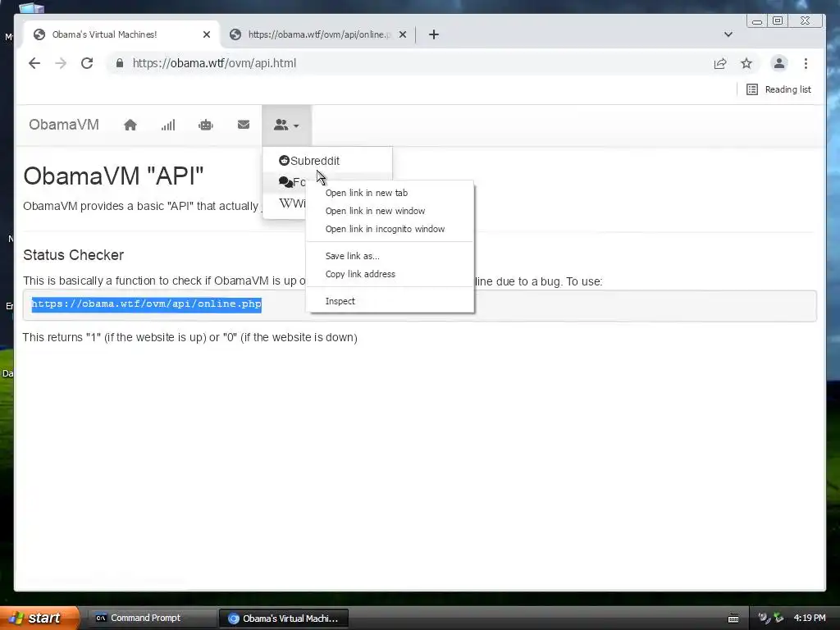
Task: Click the chat bubbles forum icon
Action: pyautogui.click(x=285, y=182)
